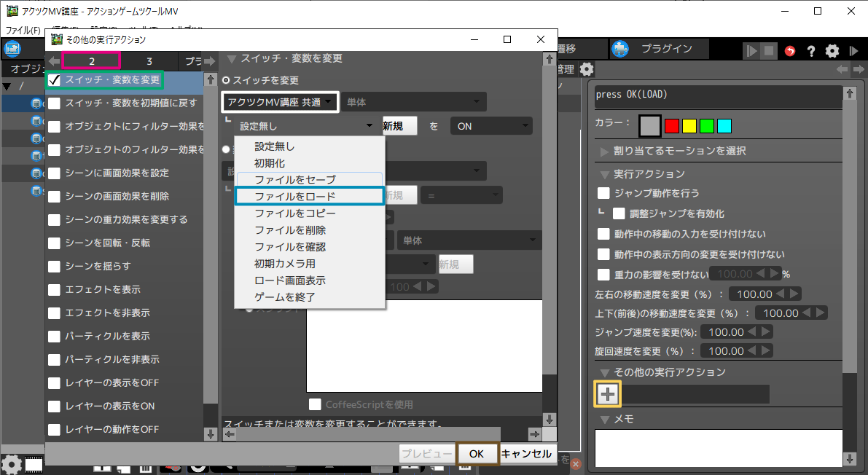Image resolution: width=868 pixels, height=475 pixels.
Task: Expand 割り当てるモーションを選択 section
Action: coord(604,151)
